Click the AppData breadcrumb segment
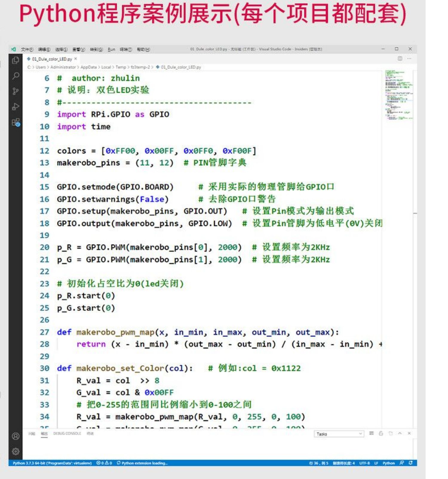The height and width of the screenshot is (479, 448). click(88, 67)
